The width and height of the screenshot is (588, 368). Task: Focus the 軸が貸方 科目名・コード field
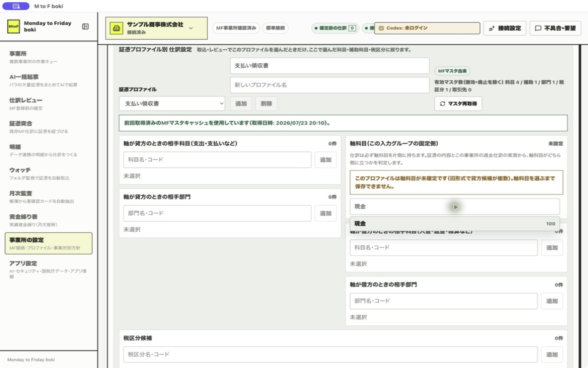(217, 160)
